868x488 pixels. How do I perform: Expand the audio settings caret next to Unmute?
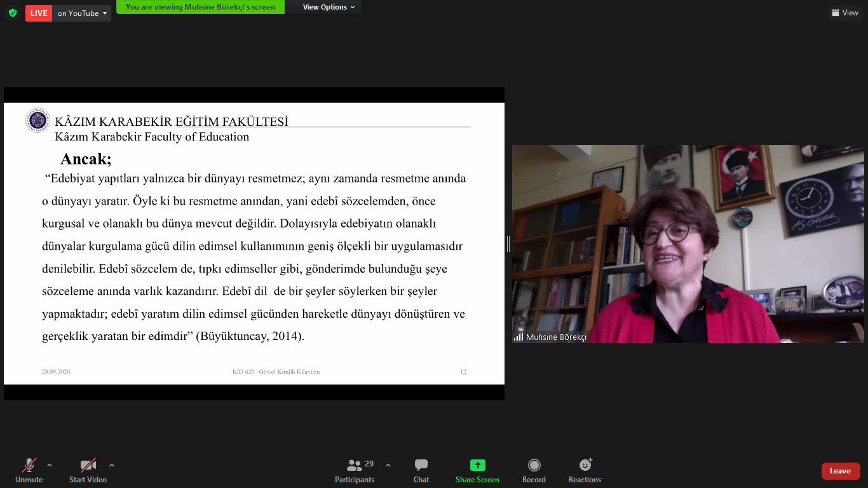[x=50, y=465]
